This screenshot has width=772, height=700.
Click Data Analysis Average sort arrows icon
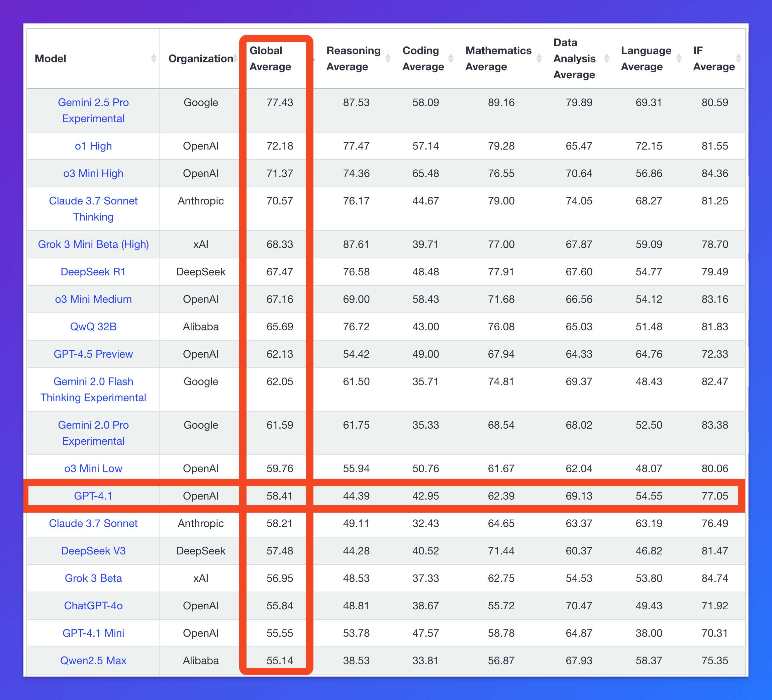click(606, 58)
